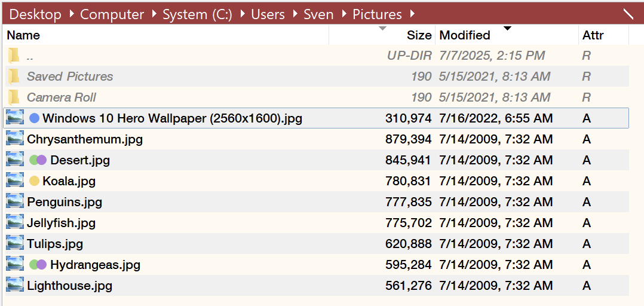Go to the Computer breadcrumb segment
The width and height of the screenshot is (644, 306).
(x=112, y=14)
